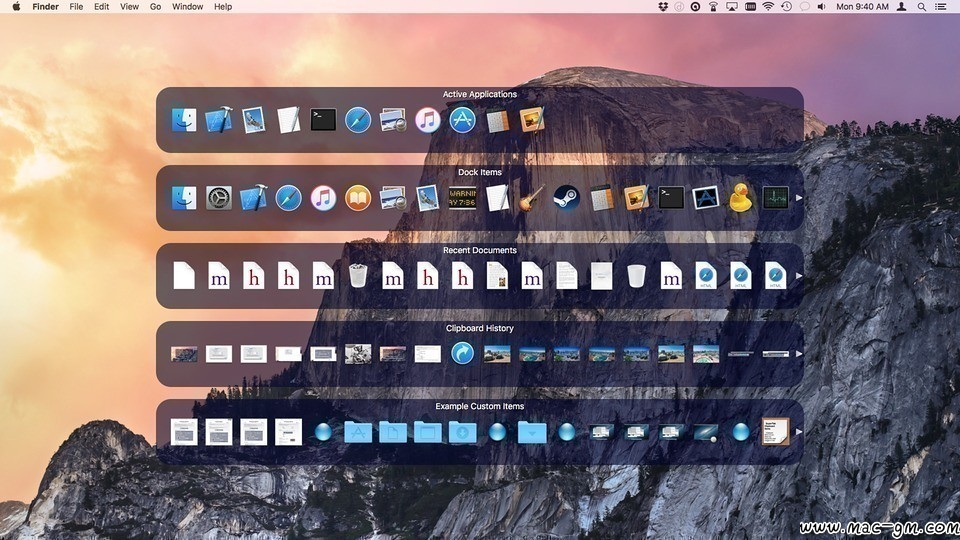The width and height of the screenshot is (960, 540).
Task: Show more Clipboard History entries arrow
Action: tap(798, 353)
